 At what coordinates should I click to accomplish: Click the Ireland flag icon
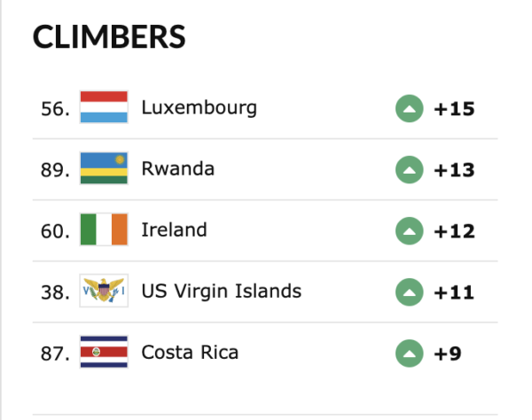click(x=104, y=229)
